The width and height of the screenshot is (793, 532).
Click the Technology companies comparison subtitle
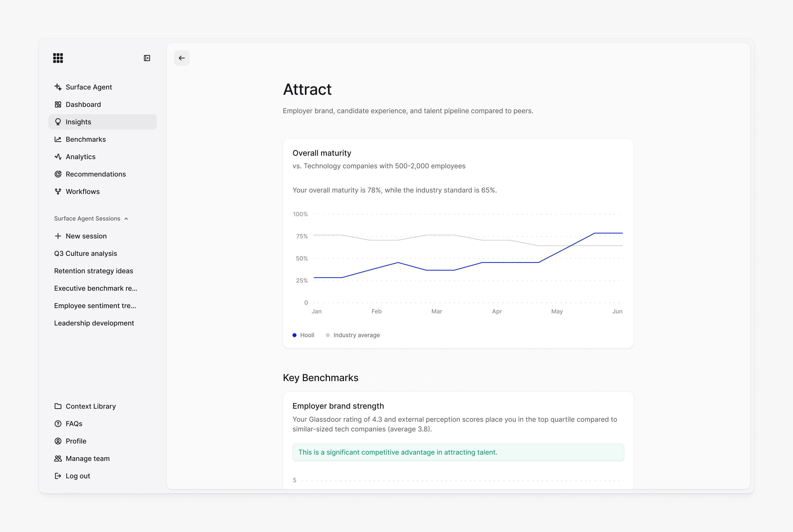pyautogui.click(x=379, y=166)
